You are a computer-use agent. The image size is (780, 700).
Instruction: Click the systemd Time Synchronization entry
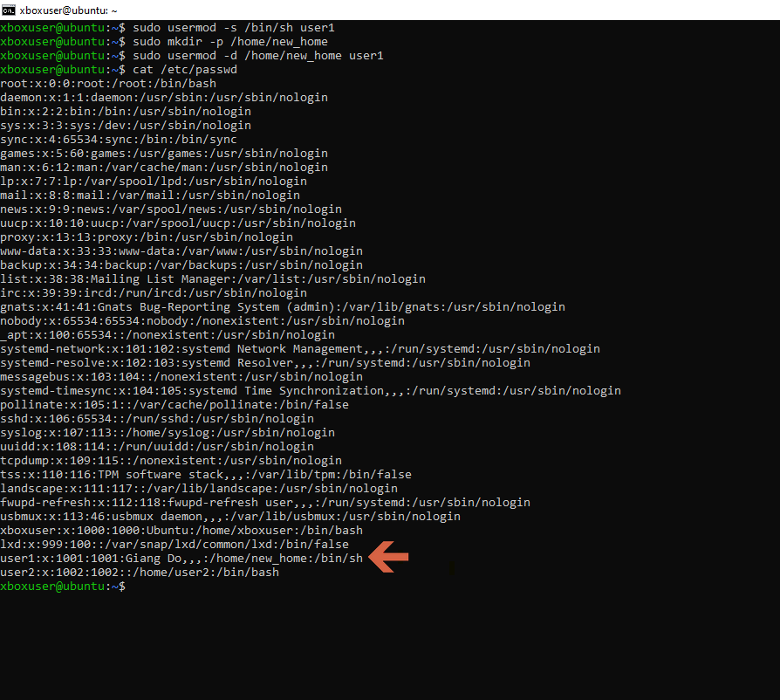click(x=311, y=391)
